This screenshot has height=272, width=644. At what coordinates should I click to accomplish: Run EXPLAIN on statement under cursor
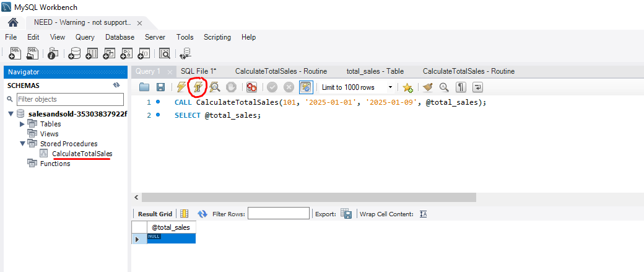(214, 87)
